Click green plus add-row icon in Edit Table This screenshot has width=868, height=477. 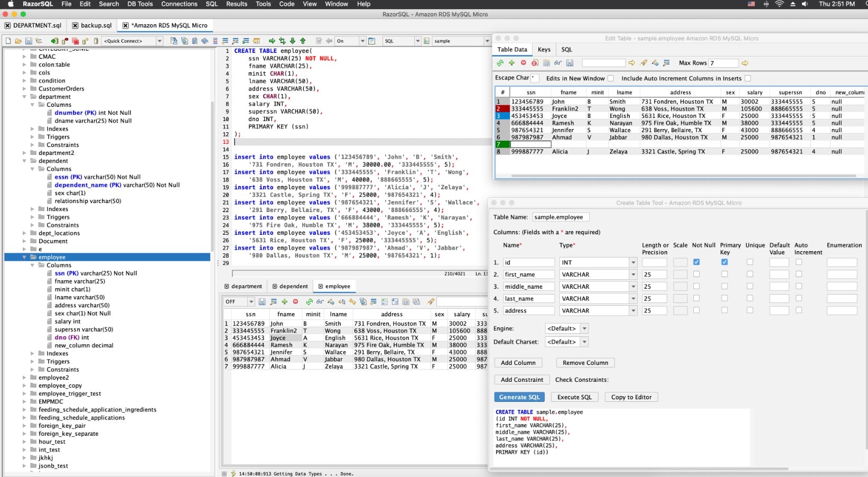coord(511,63)
